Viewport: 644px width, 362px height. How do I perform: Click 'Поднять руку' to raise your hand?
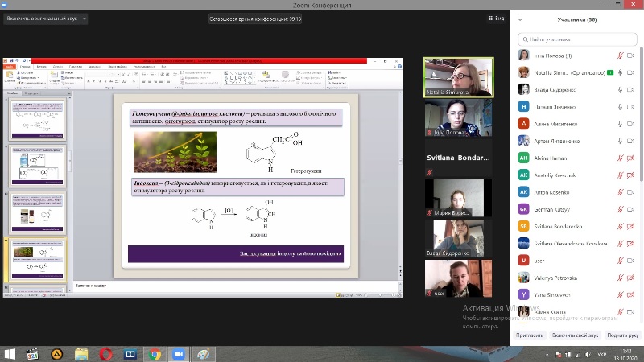pyautogui.click(x=622, y=335)
